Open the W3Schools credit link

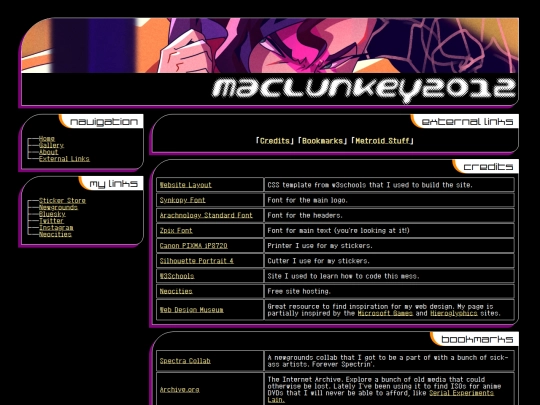click(177, 276)
